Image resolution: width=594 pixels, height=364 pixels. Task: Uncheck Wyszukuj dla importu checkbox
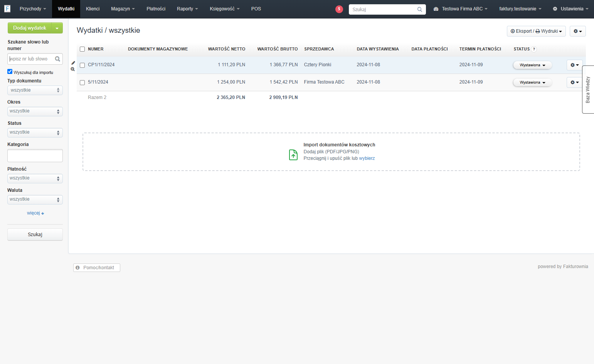point(10,72)
